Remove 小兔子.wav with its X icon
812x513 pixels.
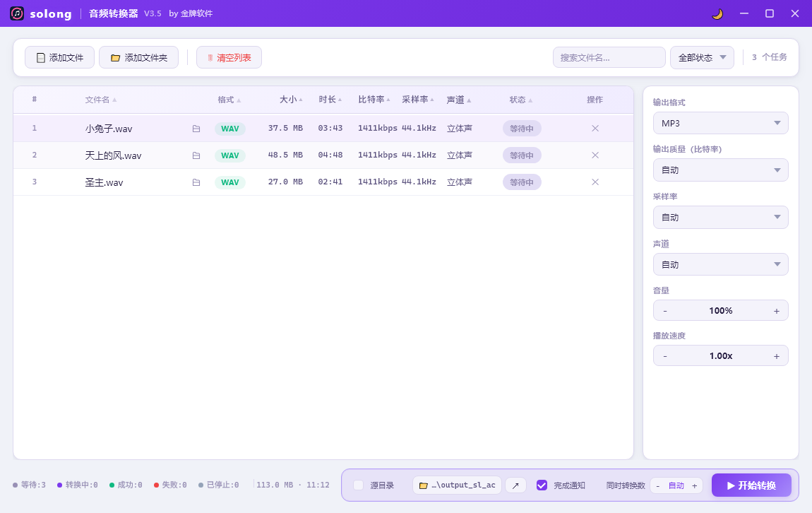tap(595, 128)
